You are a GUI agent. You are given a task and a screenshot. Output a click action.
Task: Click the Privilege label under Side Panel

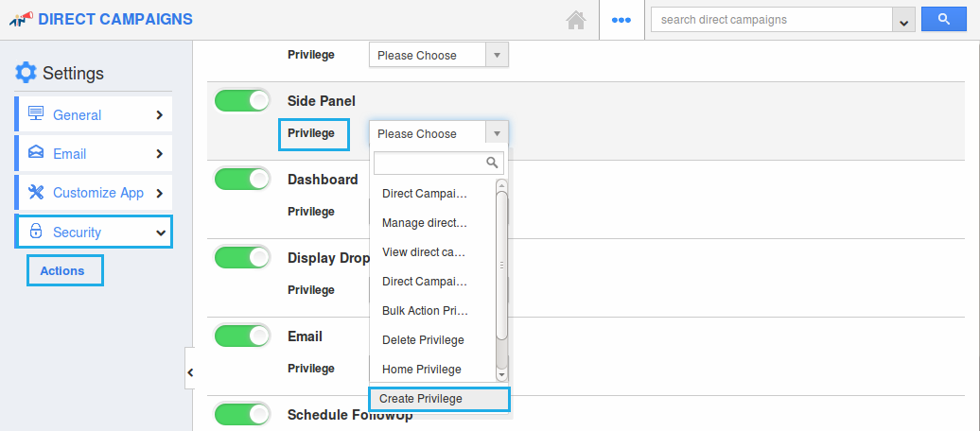pos(313,133)
